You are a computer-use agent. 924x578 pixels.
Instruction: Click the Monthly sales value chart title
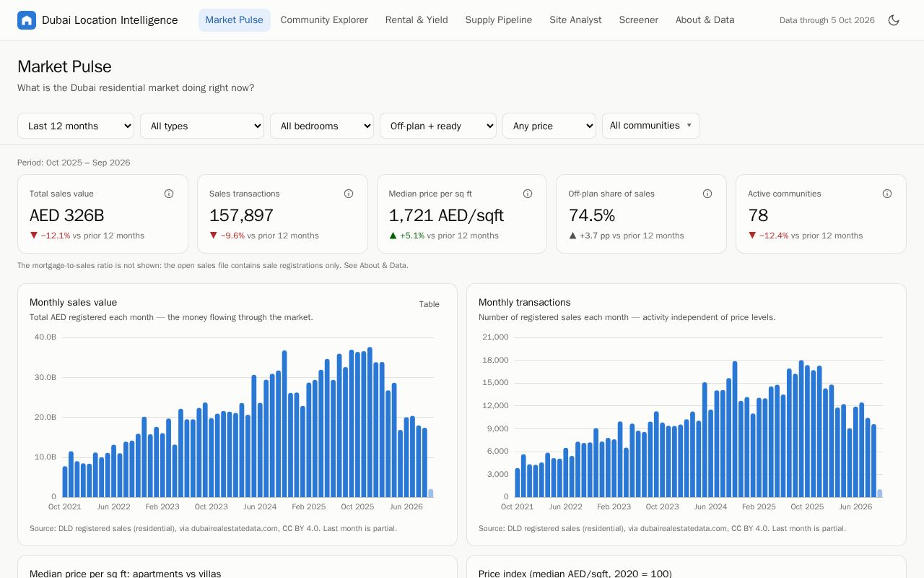tap(73, 302)
